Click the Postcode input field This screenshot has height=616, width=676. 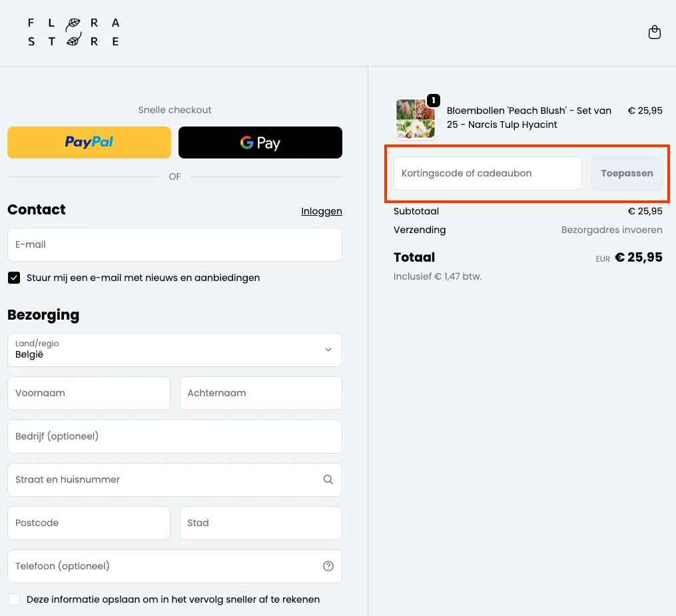89,523
